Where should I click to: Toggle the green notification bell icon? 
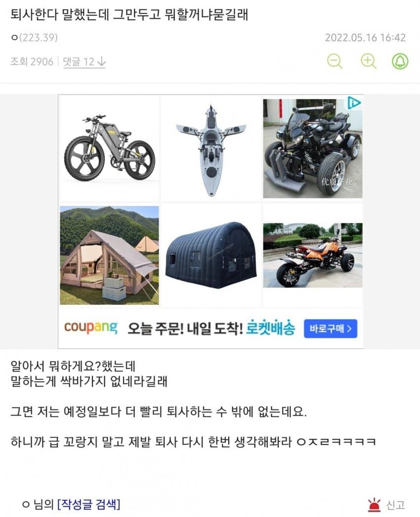click(x=400, y=61)
